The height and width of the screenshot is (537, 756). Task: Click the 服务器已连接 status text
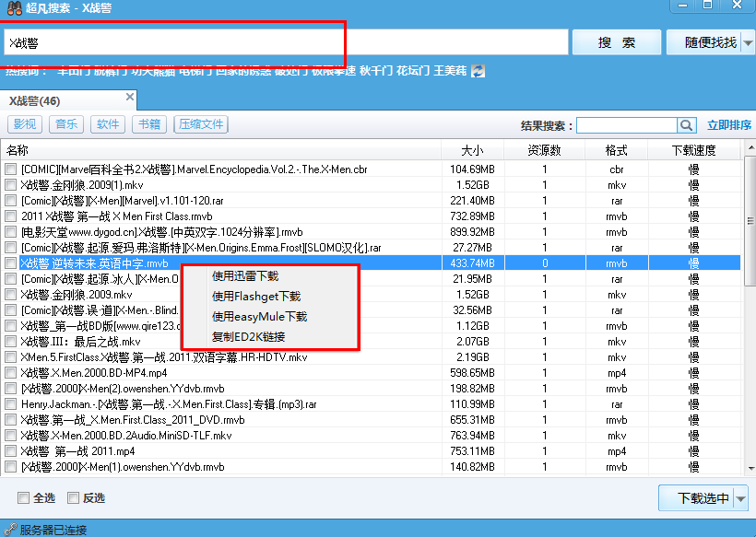click(x=53, y=530)
